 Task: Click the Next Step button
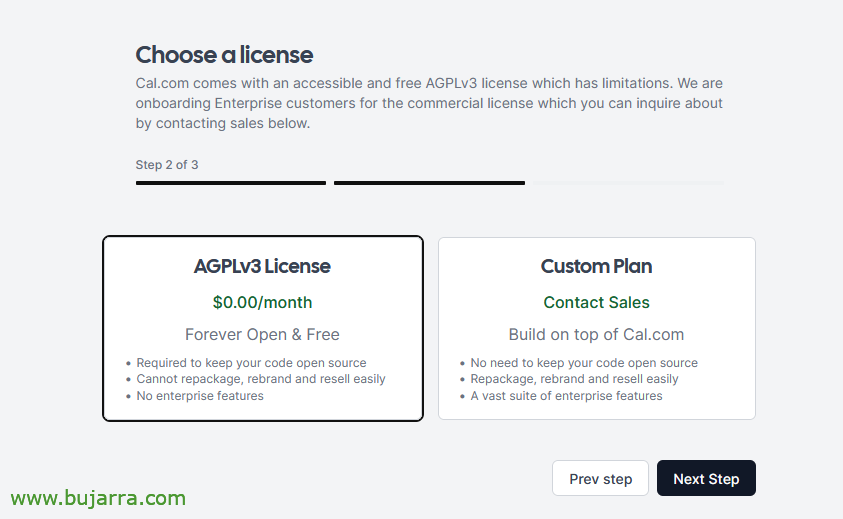pos(706,478)
